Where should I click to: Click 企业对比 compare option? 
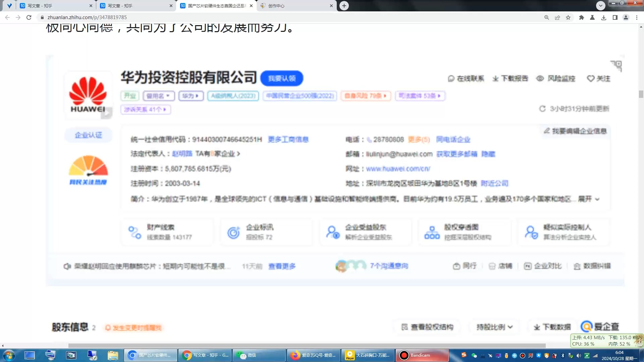(543, 266)
